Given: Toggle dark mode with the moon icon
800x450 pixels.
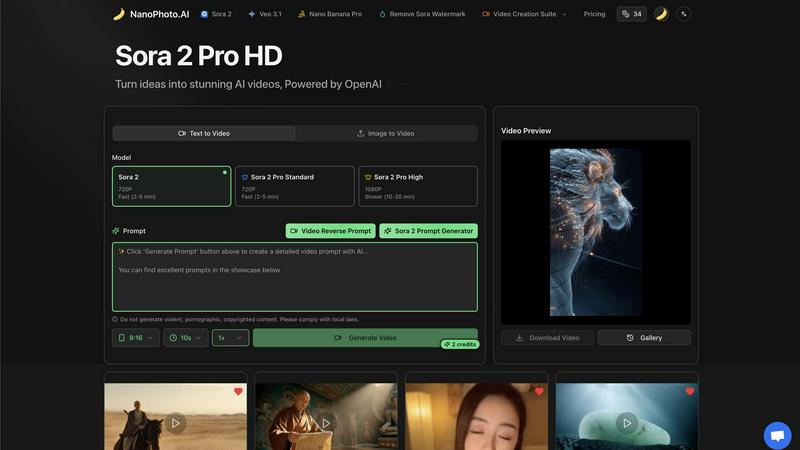Looking at the screenshot, I should click(661, 14).
